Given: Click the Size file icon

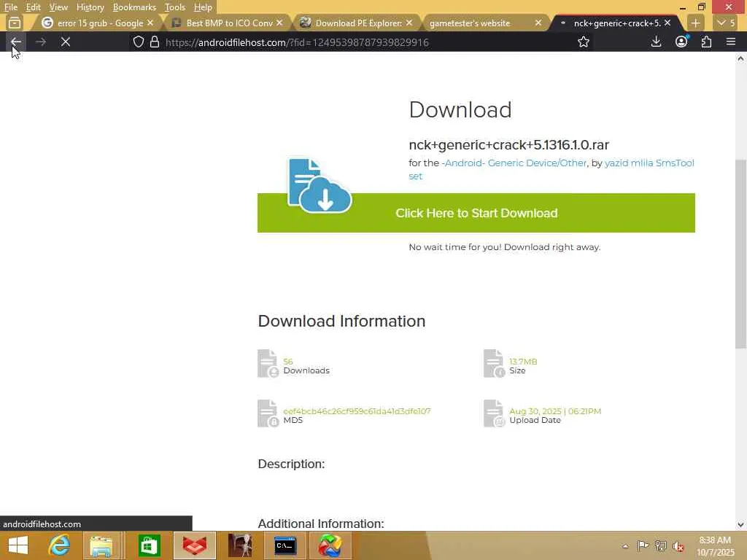Looking at the screenshot, I should click(494, 364).
